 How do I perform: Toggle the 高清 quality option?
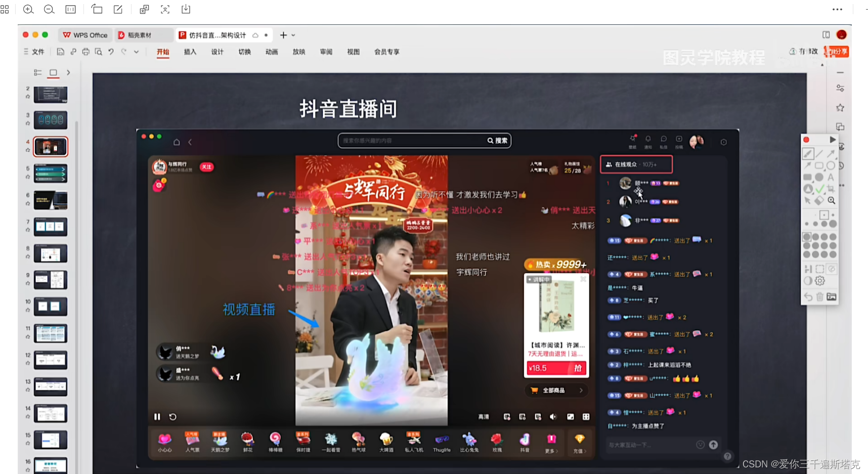point(484,417)
